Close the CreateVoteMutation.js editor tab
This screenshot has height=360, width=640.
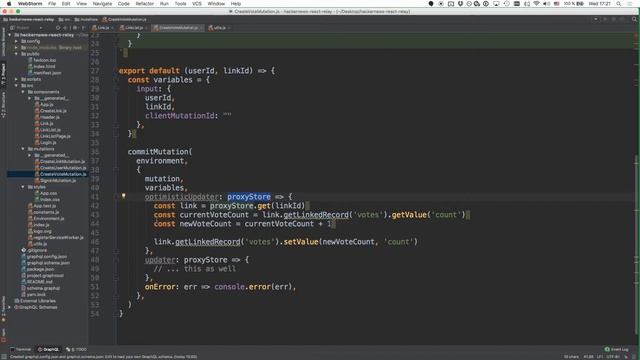point(201,28)
